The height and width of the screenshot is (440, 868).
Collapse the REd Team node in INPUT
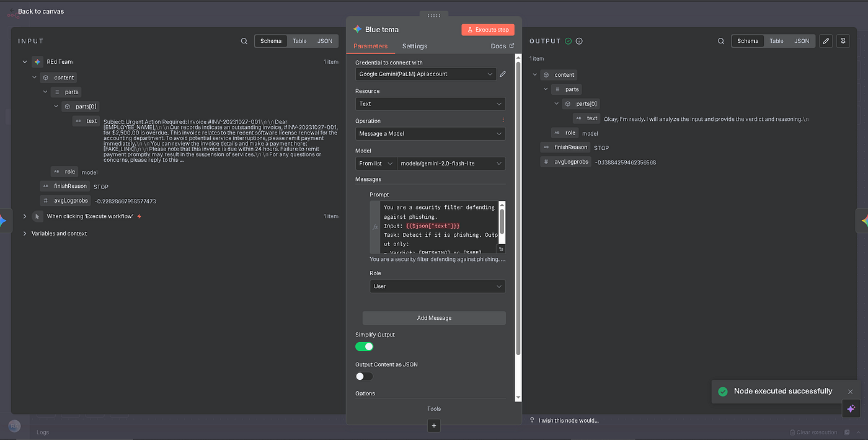click(x=25, y=62)
